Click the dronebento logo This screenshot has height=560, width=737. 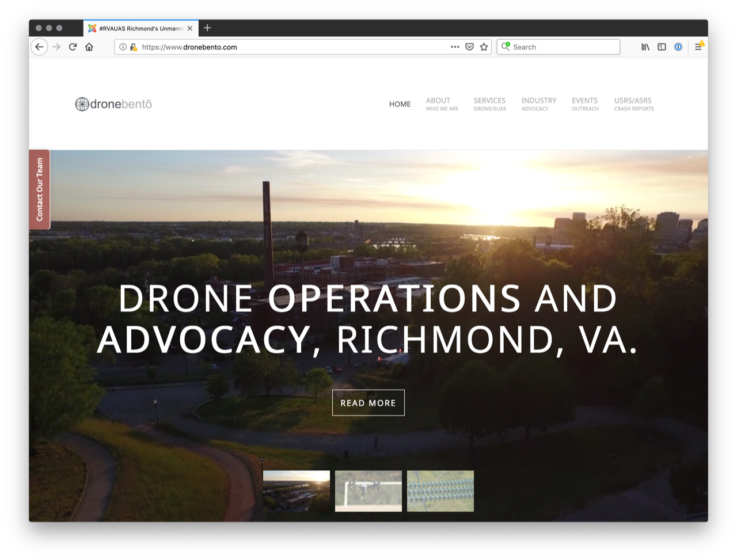click(113, 104)
